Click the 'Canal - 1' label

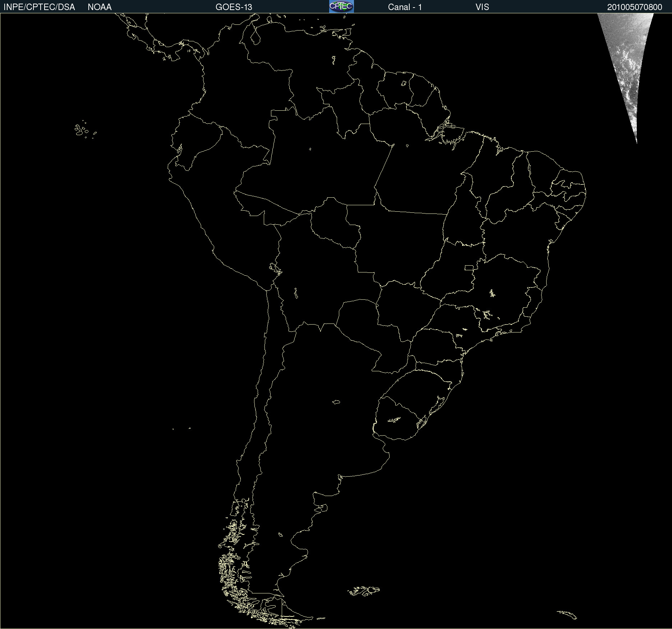click(x=405, y=7)
